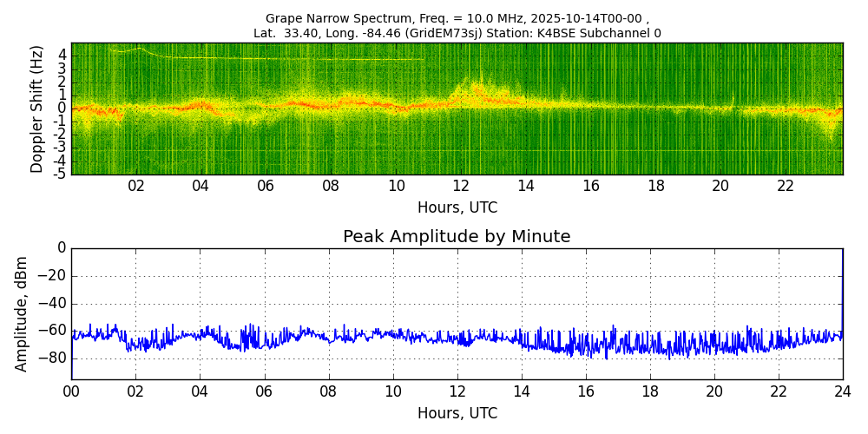Click the thin yellow trace near +4 Hz

coord(260,58)
